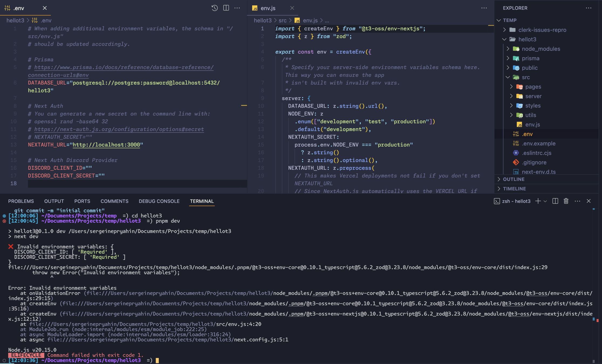Expand the OUTLINE section
602x364 pixels.
point(514,179)
